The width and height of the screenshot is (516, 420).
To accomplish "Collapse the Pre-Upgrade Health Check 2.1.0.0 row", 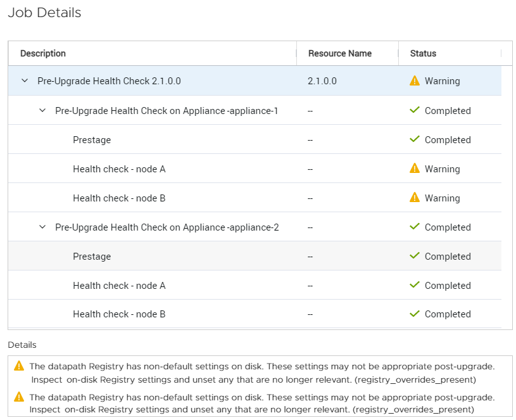I will coord(24,81).
